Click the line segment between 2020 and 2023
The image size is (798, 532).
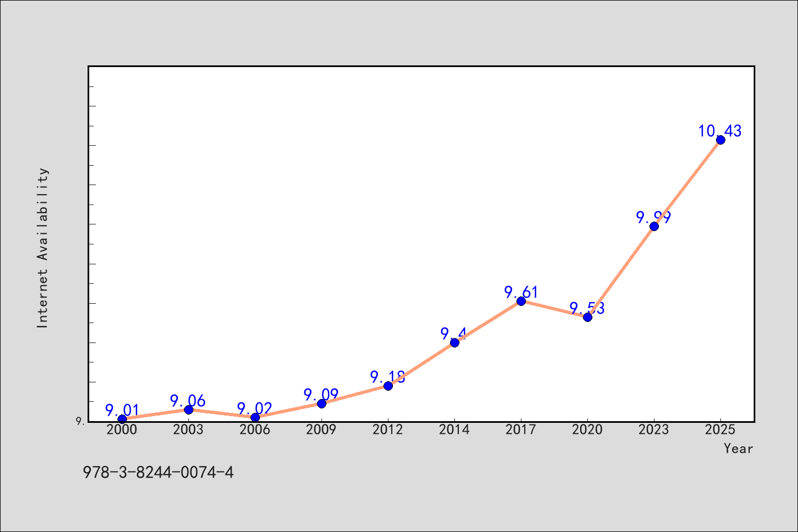coord(621,272)
